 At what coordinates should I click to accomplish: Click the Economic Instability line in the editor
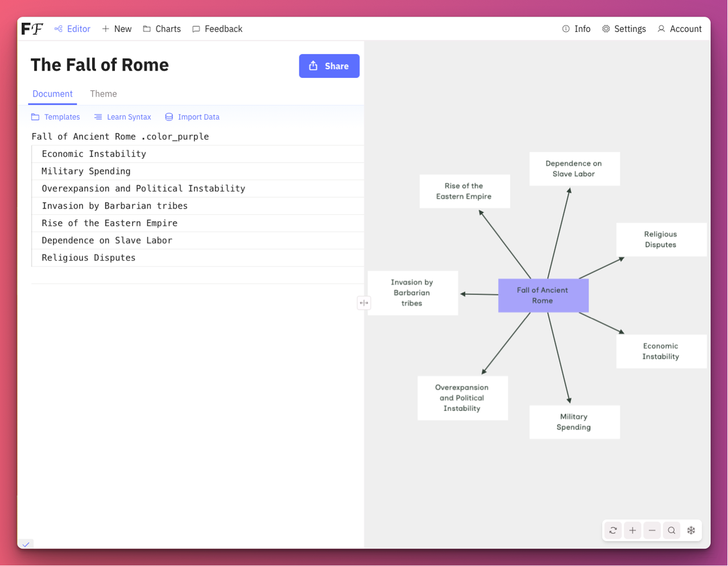coord(93,153)
